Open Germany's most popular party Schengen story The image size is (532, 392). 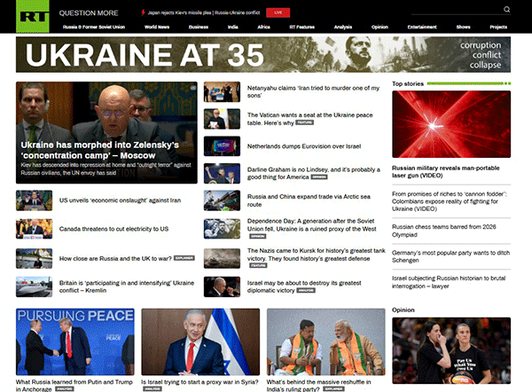point(450,256)
